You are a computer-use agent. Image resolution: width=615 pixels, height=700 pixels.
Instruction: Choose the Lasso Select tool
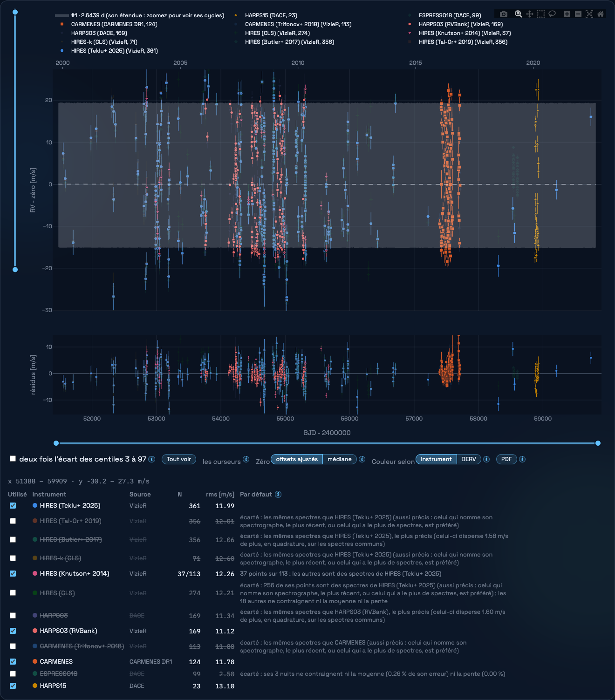[552, 14]
